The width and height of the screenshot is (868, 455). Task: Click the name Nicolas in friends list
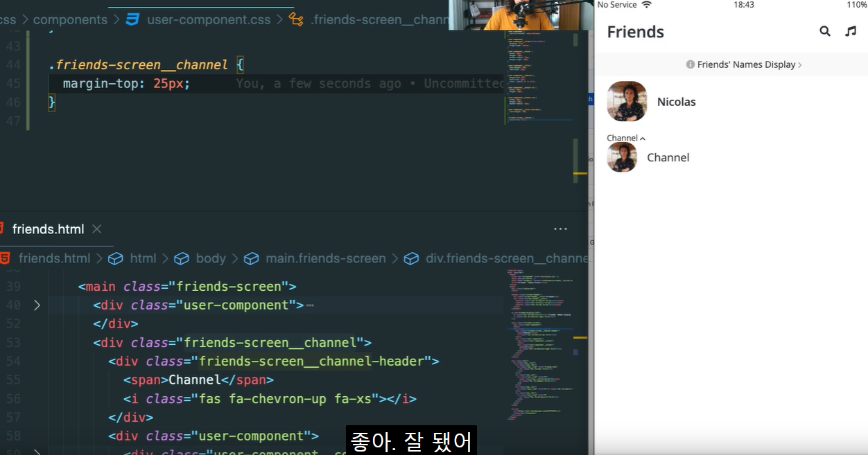pos(677,102)
